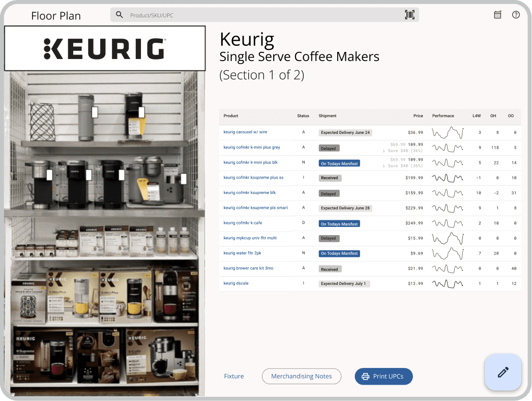
Task: Click the barcode scanner icon in search bar
Action: click(409, 15)
